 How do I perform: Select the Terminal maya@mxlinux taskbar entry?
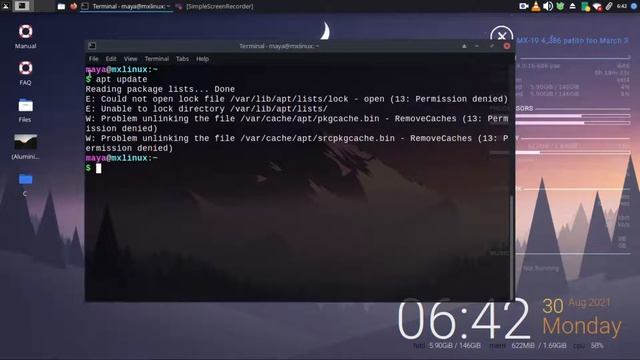(126, 6)
